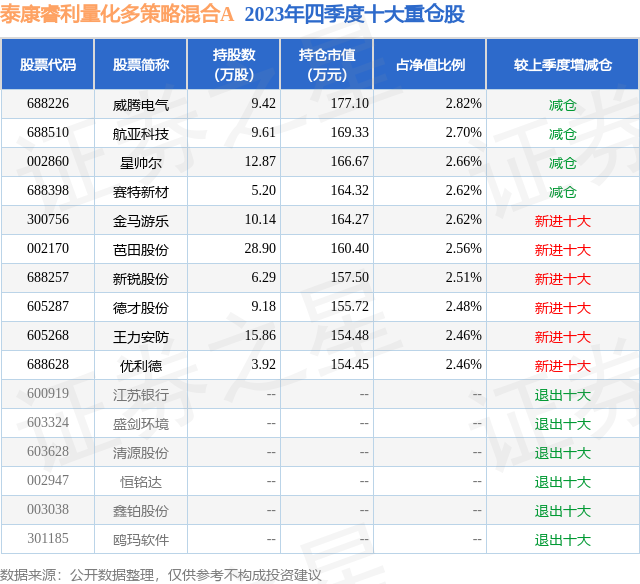Viewport: 640px width, 584px height.
Task: Select stock code 688628
Action: [48, 364]
